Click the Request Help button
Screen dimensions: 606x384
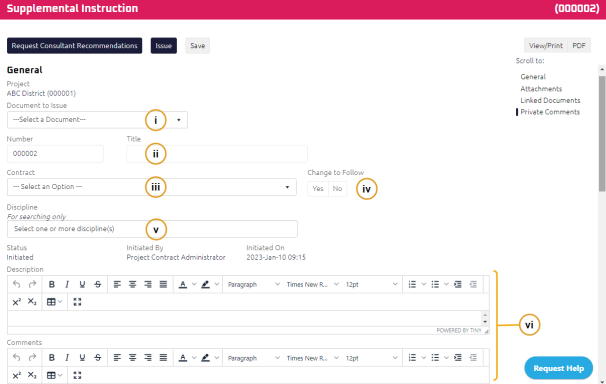pos(558,368)
